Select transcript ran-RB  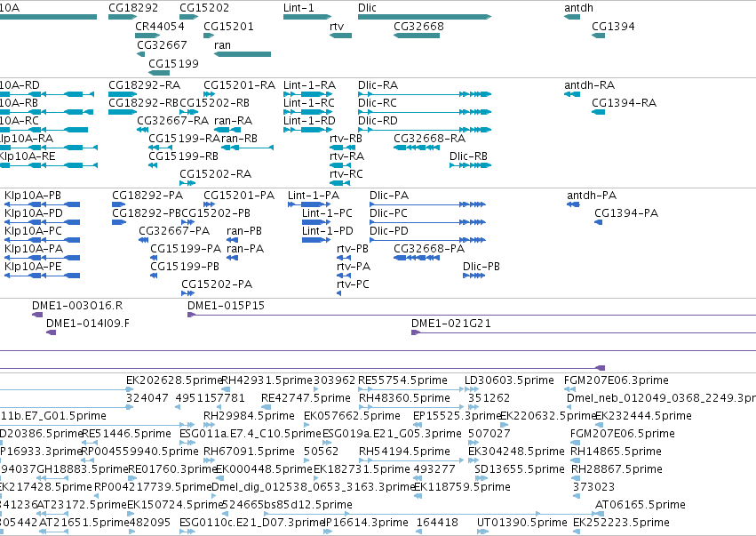pyautogui.click(x=239, y=139)
